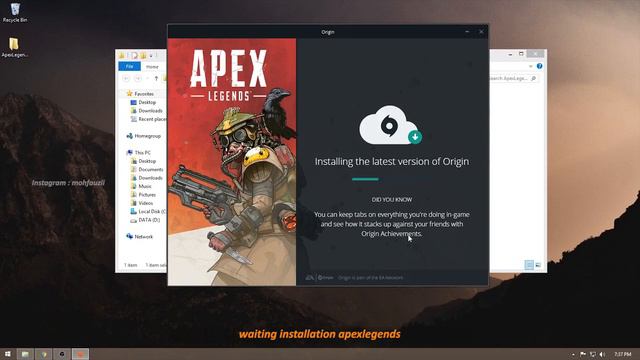Select This PC in navigation pane
This screenshot has width=640, height=360.
pos(138,153)
